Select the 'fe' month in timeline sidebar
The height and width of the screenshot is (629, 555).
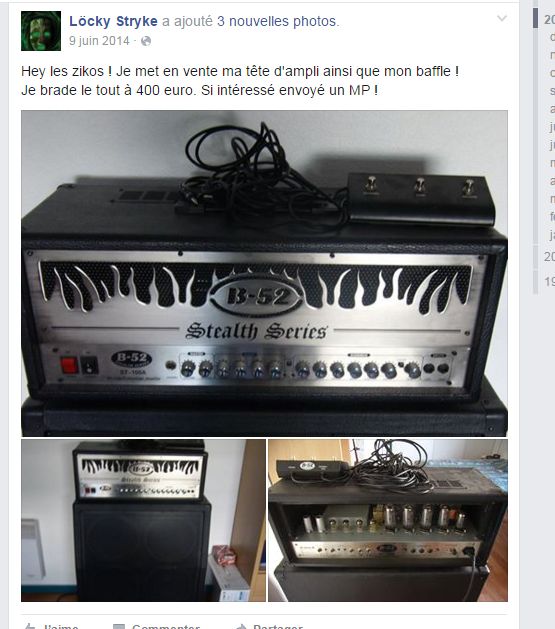pyautogui.click(x=552, y=217)
